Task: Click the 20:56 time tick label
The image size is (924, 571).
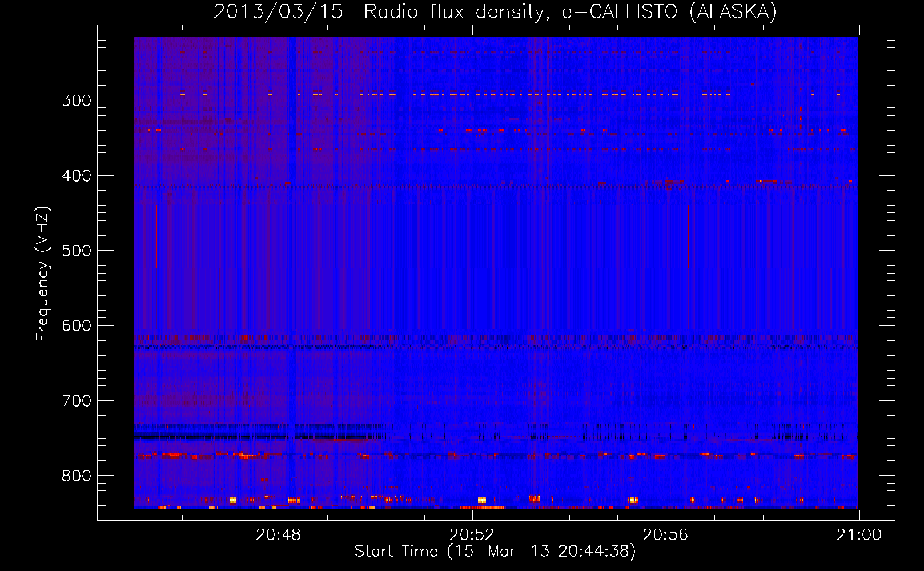Action: 666,535
